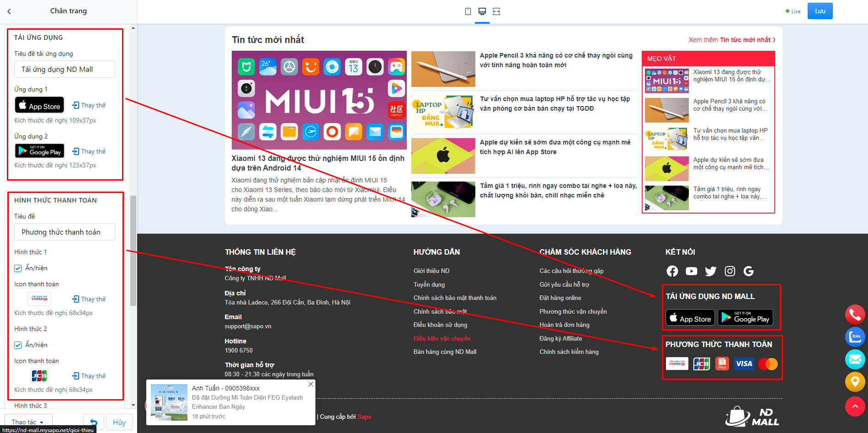
Task: Go back from the Chân trang panel
Action: (9, 11)
